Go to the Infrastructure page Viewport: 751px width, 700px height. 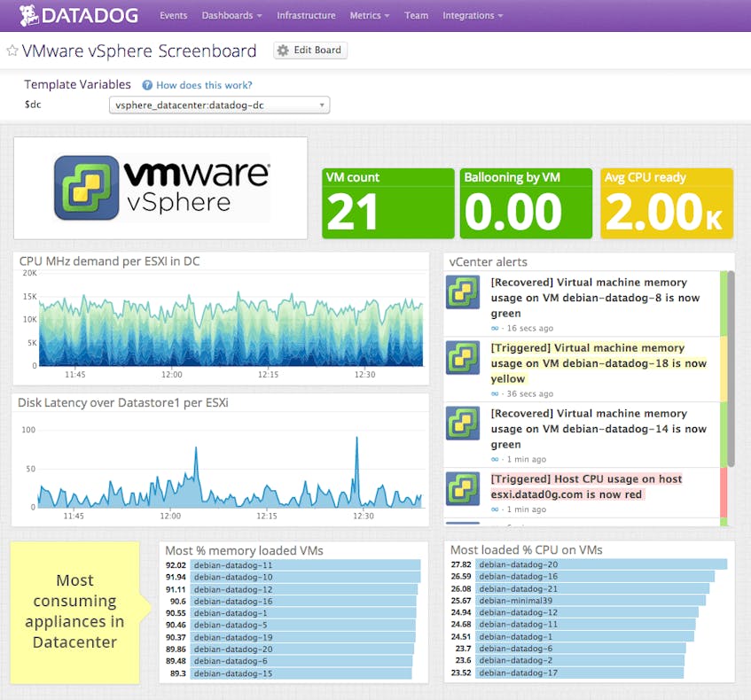point(306,15)
